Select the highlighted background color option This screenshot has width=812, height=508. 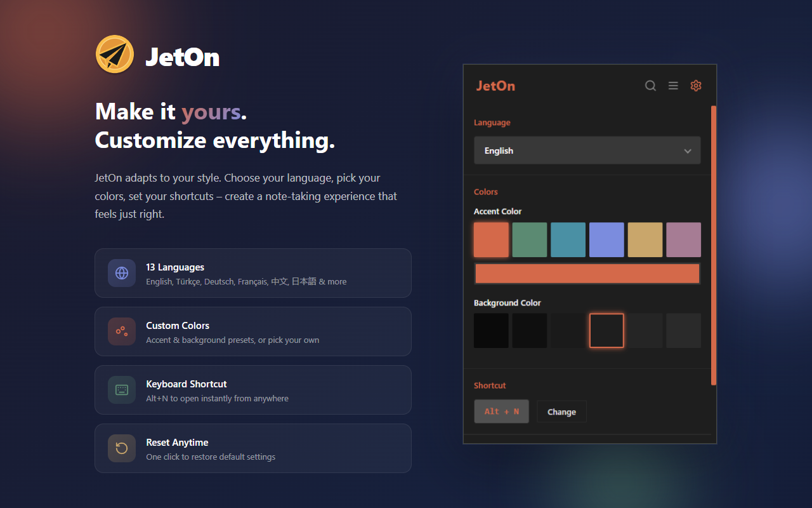point(606,330)
